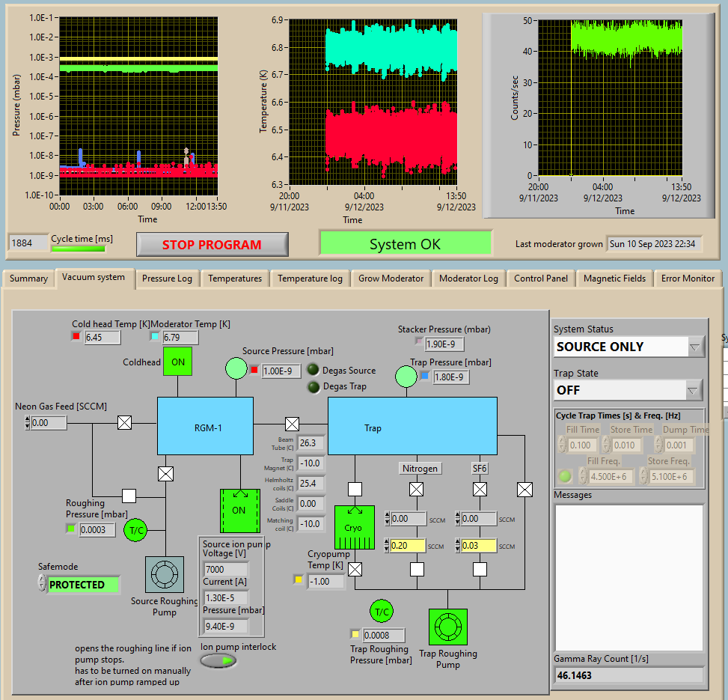Click the valve between RGM-1 and Trap
This screenshot has height=700, width=728.
[x=292, y=423]
